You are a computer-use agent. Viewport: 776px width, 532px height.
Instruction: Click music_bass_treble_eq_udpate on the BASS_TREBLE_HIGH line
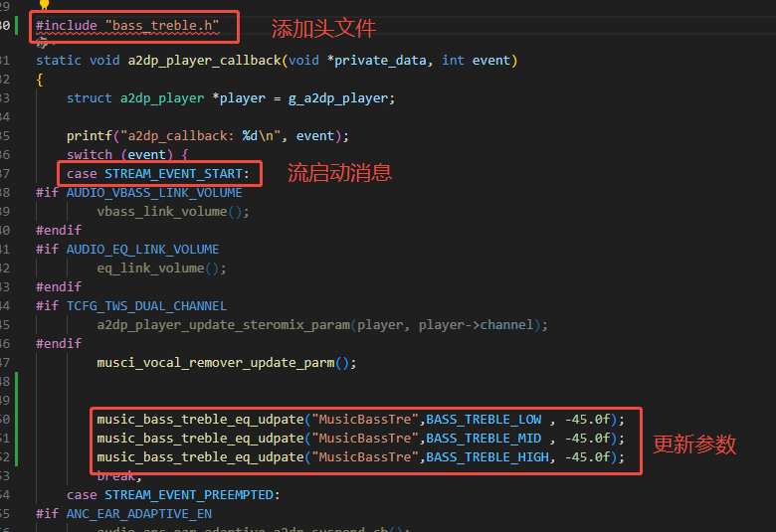[x=200, y=457]
